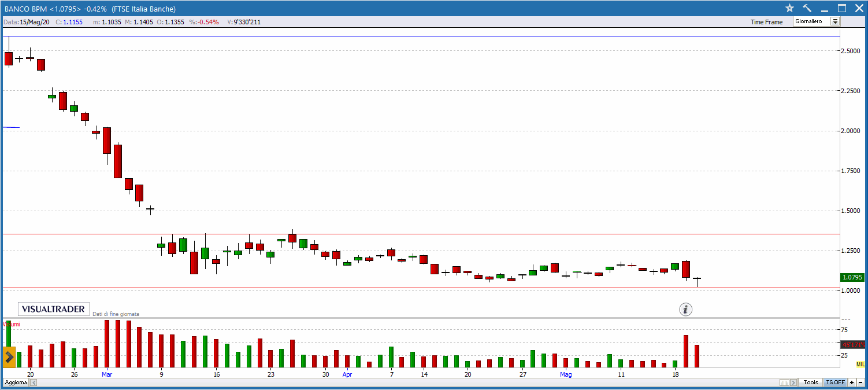Click the closing value 'C: 1.1155'
868x390 pixels.
69,22
